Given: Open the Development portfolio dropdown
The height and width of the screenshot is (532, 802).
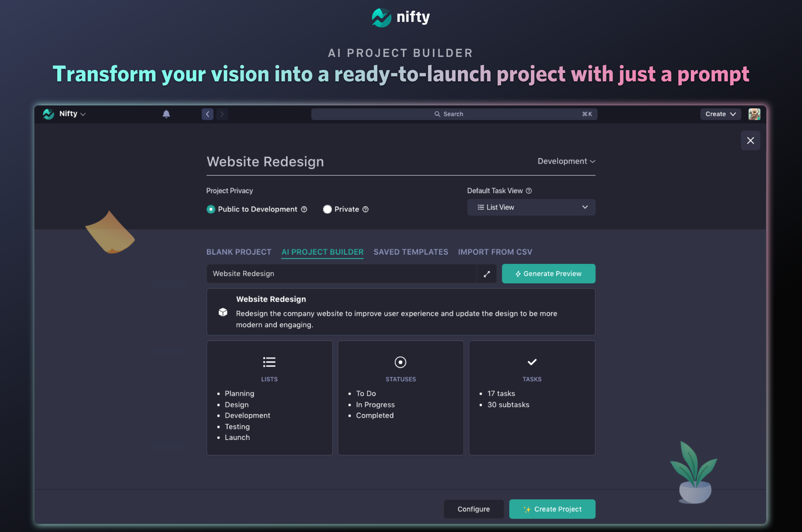Looking at the screenshot, I should pos(566,161).
